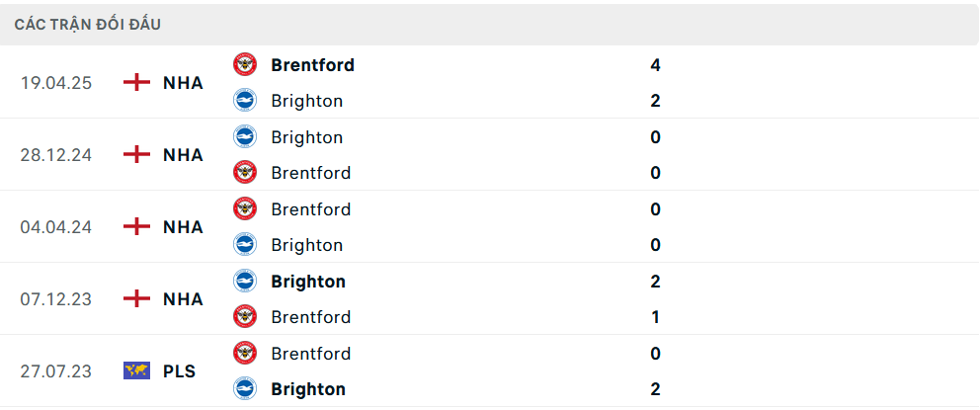Click Brentford crest in 04.04.24 match

(244, 209)
